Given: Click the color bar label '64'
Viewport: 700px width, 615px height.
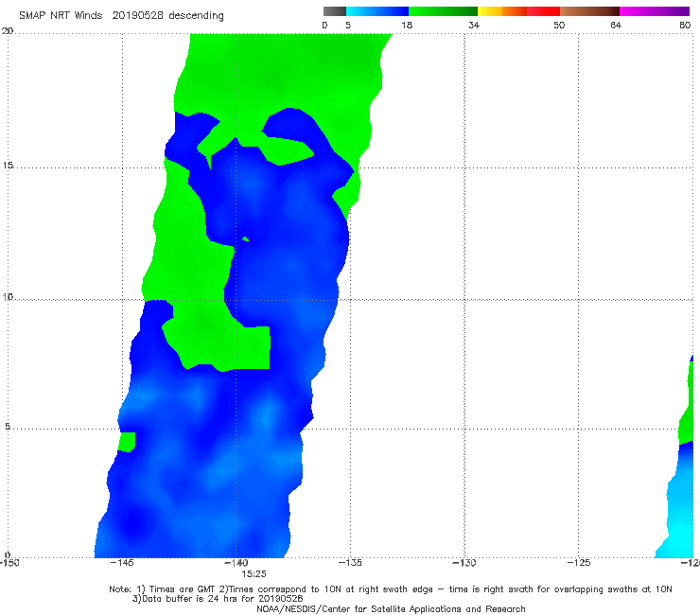Looking at the screenshot, I should coord(616,25).
